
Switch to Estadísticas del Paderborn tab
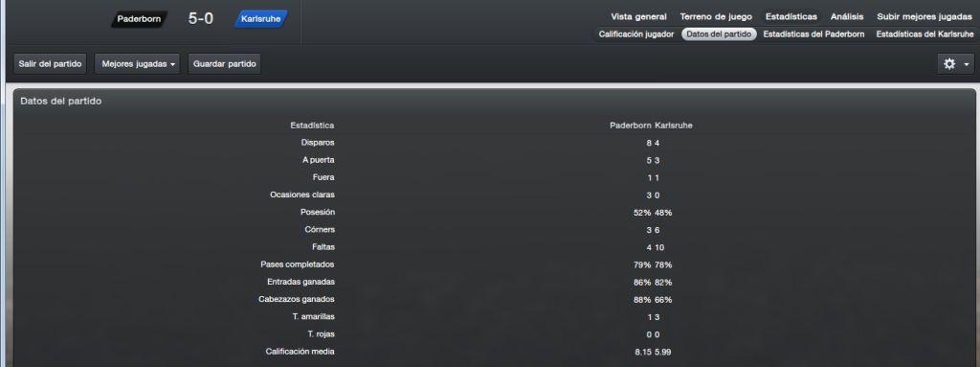pyautogui.click(x=813, y=34)
